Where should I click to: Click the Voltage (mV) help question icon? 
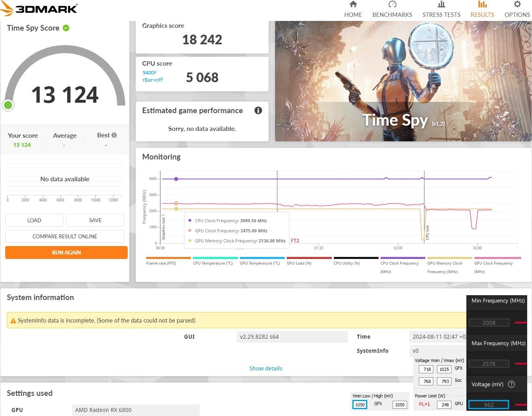(x=511, y=384)
